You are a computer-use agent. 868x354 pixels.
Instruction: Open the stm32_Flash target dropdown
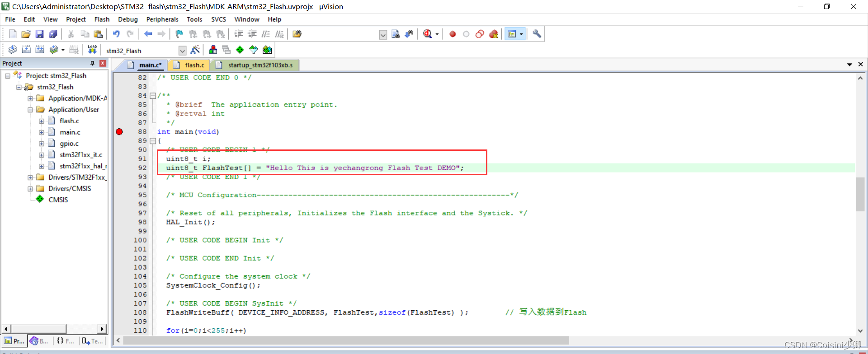(182, 51)
